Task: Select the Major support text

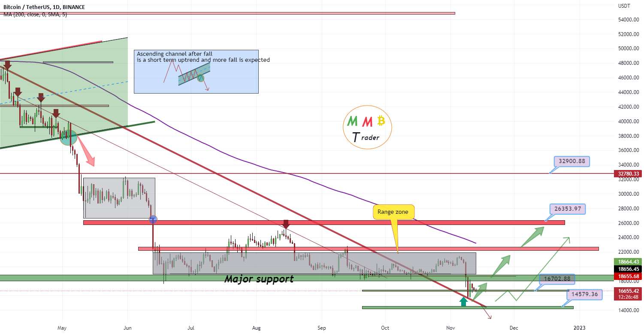Action: [259, 279]
